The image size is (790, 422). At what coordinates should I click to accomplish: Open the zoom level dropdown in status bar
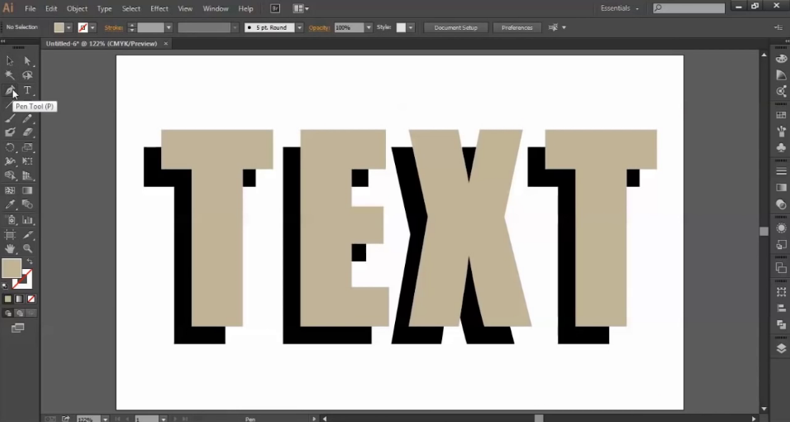[105, 418]
